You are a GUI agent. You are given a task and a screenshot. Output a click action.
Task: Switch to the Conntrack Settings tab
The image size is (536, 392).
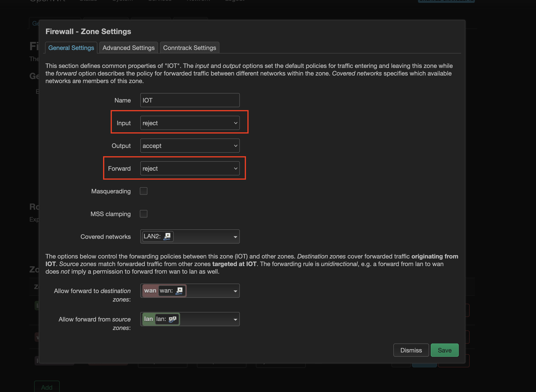tap(190, 47)
